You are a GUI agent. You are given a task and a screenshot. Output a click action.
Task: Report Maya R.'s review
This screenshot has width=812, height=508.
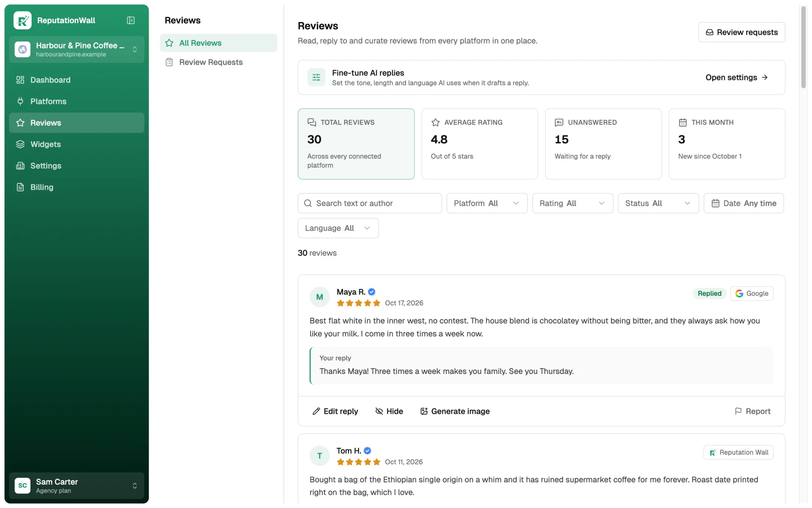click(753, 411)
